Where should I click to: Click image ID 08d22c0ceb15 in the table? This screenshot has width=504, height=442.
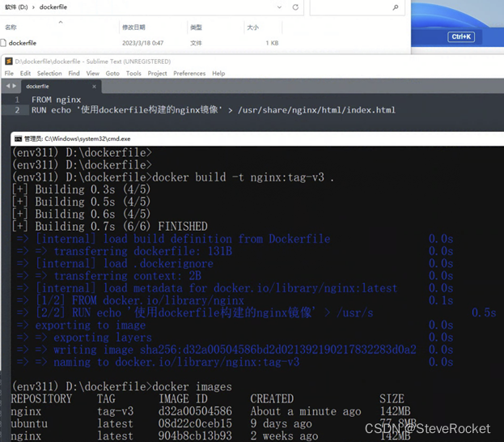[x=195, y=423]
